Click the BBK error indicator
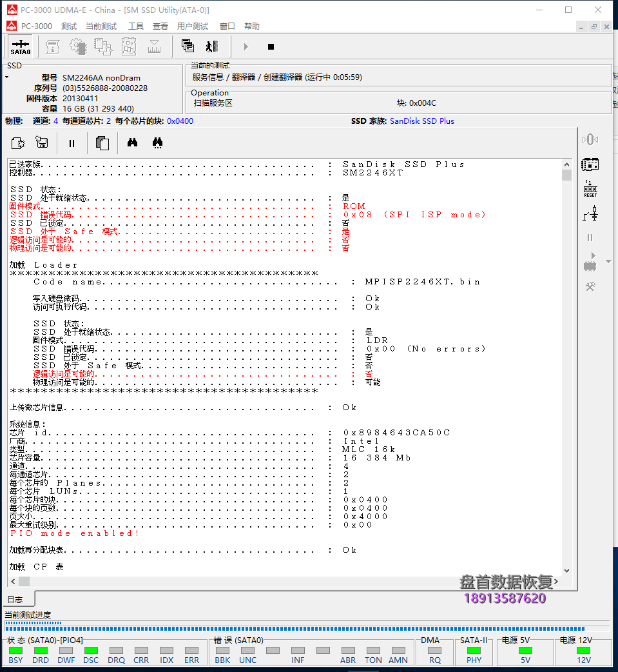The height and width of the screenshot is (672, 618). pyautogui.click(x=222, y=651)
